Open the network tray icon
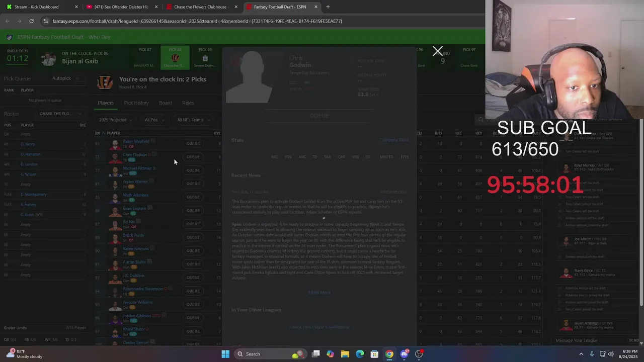 tap(602, 354)
